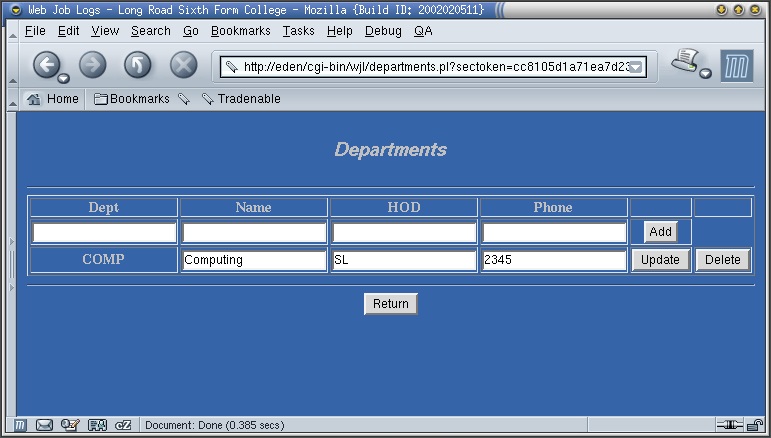The image size is (771, 438).
Task: Collapse the menu bar using its grippy
Action: (x=13, y=31)
